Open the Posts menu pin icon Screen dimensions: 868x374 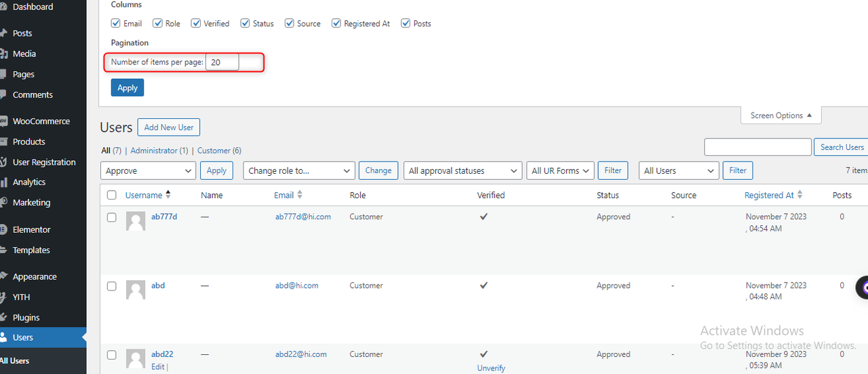pyautogui.click(x=4, y=33)
